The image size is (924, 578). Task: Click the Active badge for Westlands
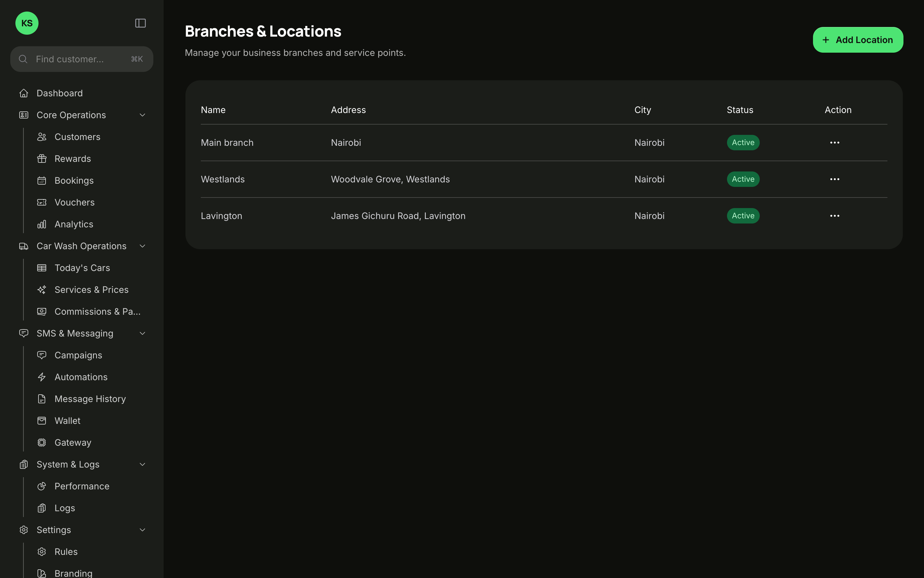tap(743, 179)
